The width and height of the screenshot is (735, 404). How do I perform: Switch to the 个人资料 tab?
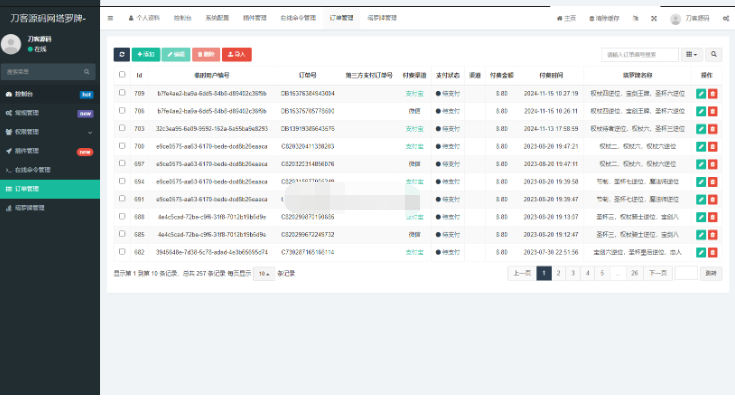[x=144, y=18]
